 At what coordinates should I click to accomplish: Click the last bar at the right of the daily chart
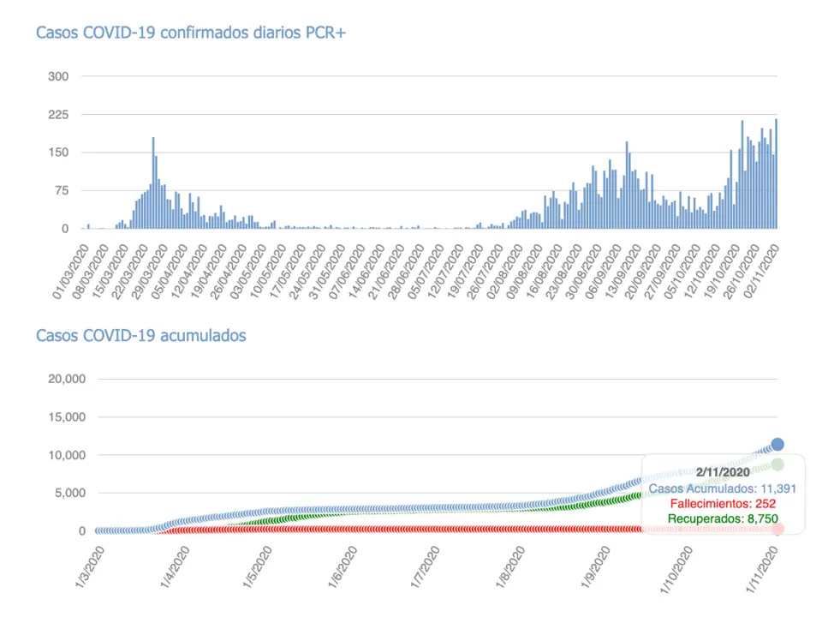776,176
